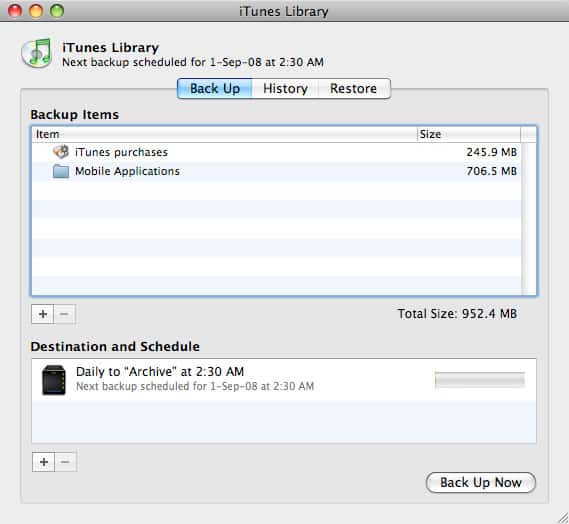Image resolution: width=569 pixels, height=524 pixels.
Task: Click the Backup Items list scrollbar
Action: click(528, 219)
